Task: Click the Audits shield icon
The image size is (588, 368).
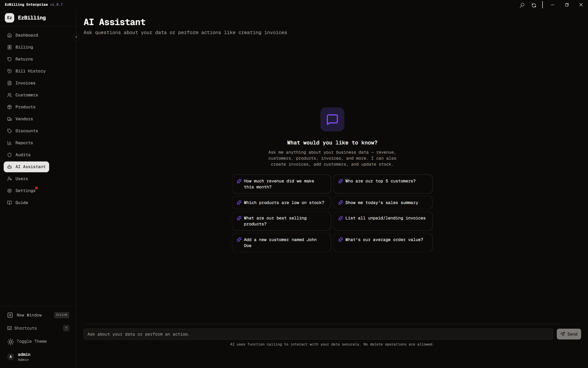Action: pos(9,155)
